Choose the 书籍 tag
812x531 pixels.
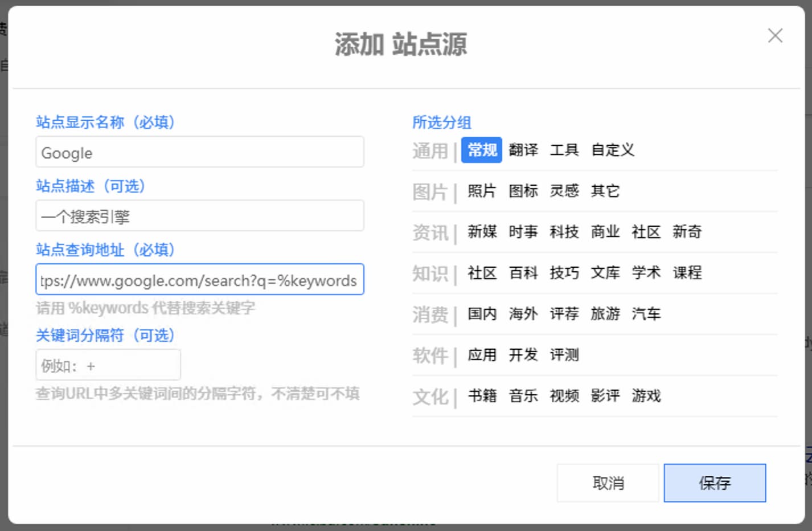482,396
